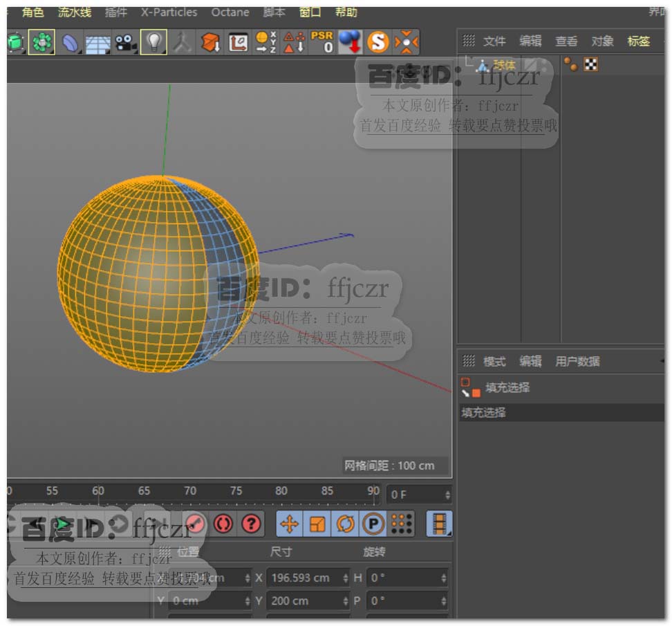The width and height of the screenshot is (672, 626).
Task: Click the Object Manager grip handle icon
Action: pyautogui.click(x=469, y=41)
